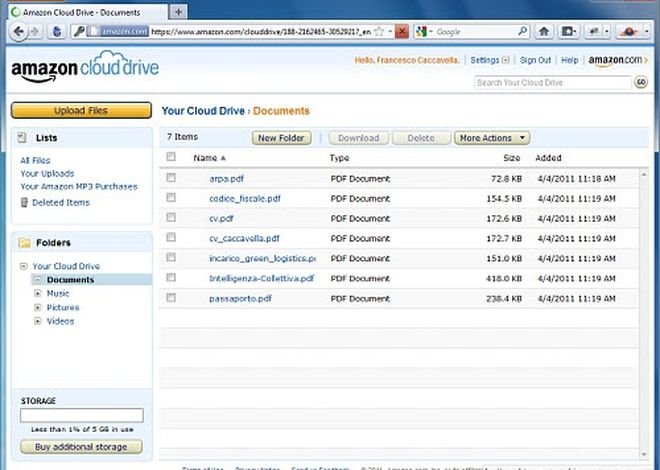
Task: Click the GO search button
Action: coord(641,82)
